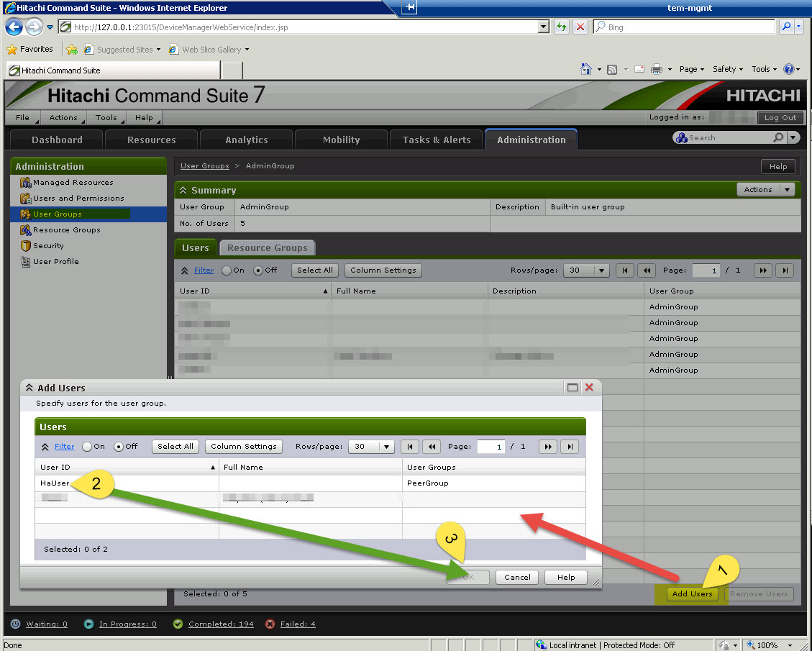Go to first page in AdminGroup Users table
This screenshot has width=812, height=651.
coord(625,270)
